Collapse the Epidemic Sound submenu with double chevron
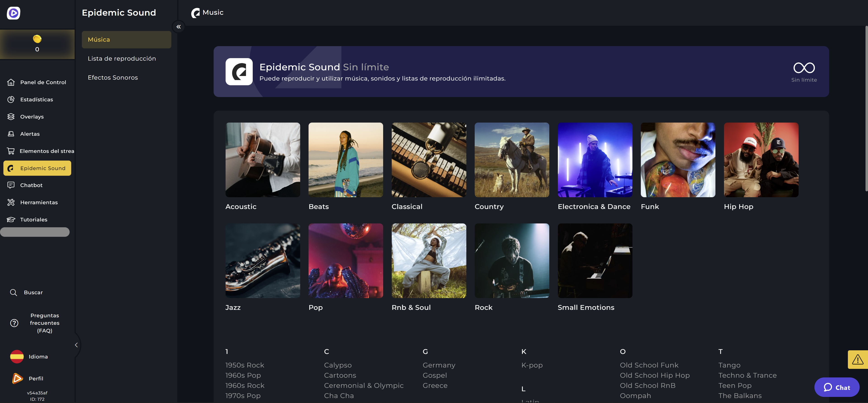Image resolution: width=868 pixels, height=403 pixels. pos(179,27)
